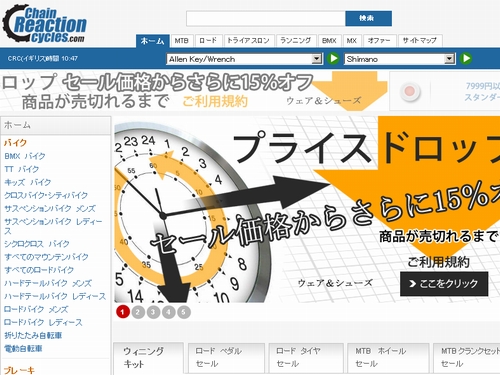500x375 pixels.
Task: Select the MTB ホイール セール tab
Action: pyautogui.click(x=388, y=358)
